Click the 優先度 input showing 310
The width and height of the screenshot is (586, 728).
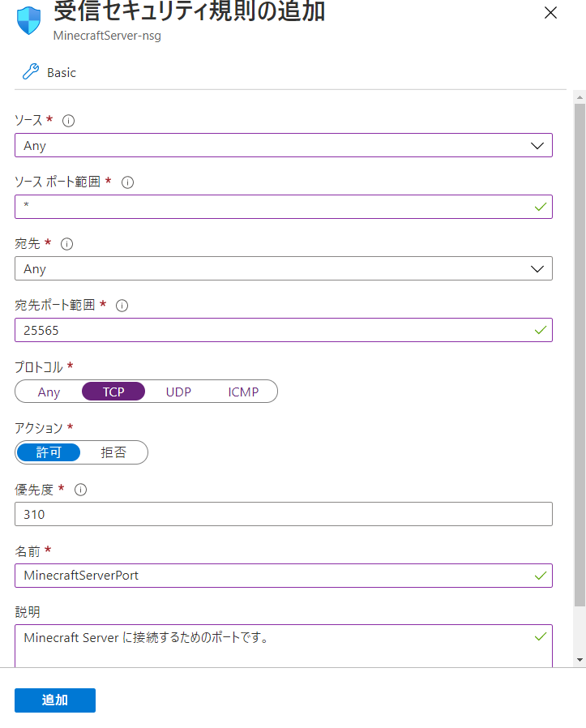click(284, 513)
